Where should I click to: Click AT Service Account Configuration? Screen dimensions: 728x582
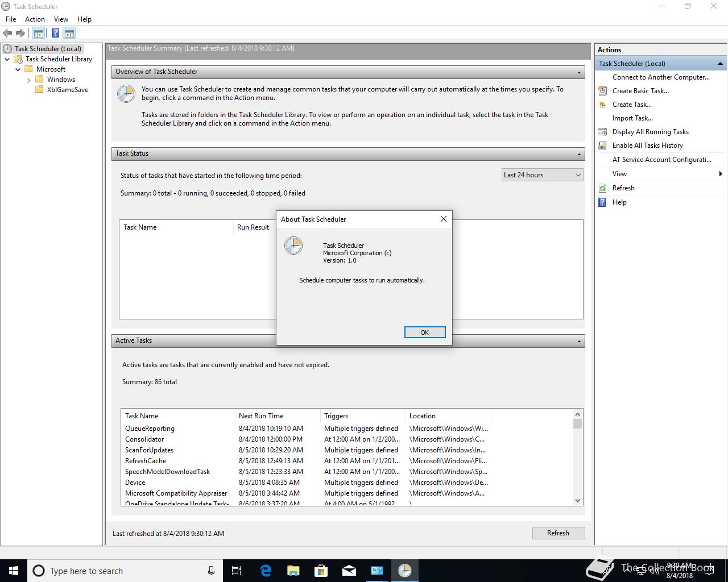tap(662, 160)
